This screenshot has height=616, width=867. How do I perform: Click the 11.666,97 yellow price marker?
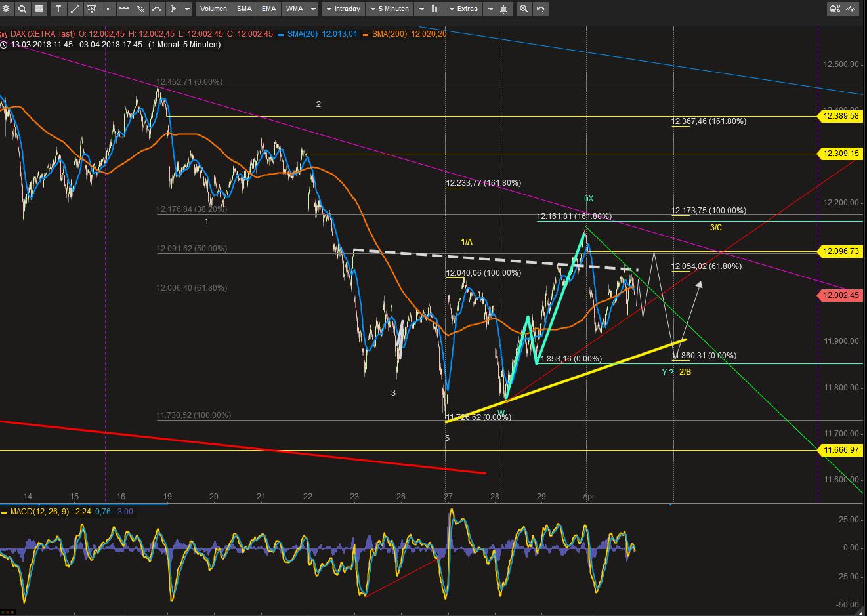pyautogui.click(x=839, y=450)
